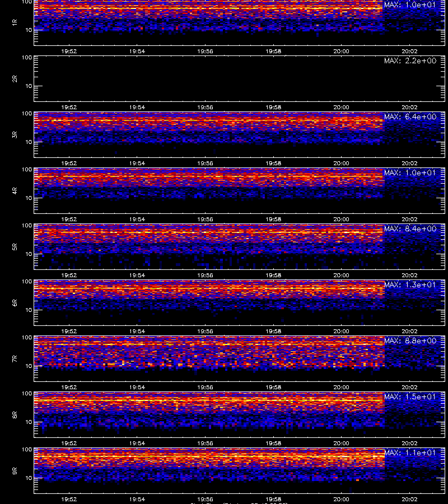Image resolution: width=448 pixels, height=504 pixels.
Task: Click the 1R panel axis label
Action: pos(15,22)
